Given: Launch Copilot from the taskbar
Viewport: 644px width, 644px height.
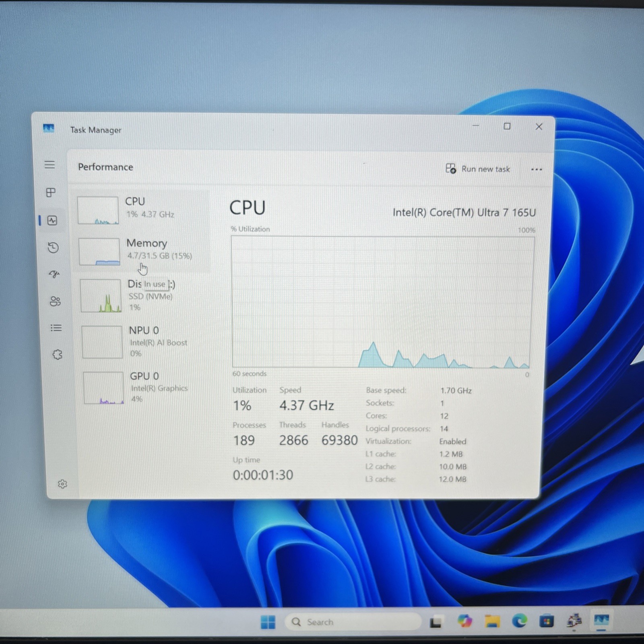Looking at the screenshot, I should click(x=465, y=621).
